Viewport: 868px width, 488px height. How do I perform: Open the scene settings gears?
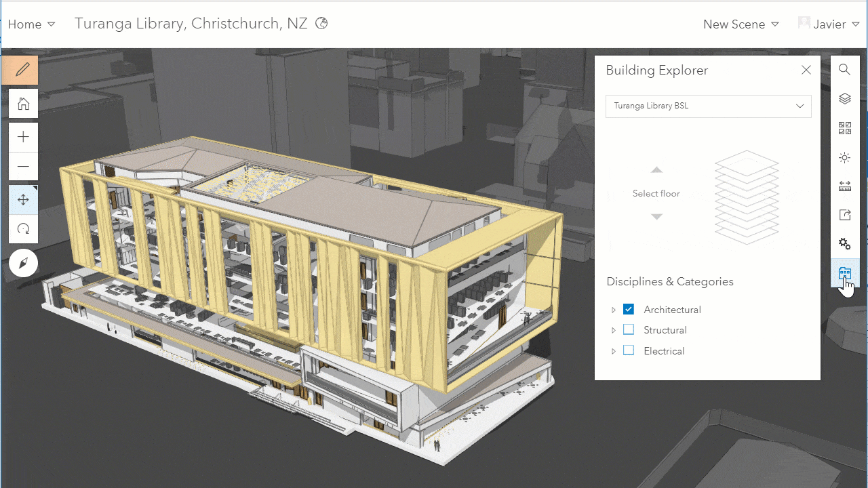click(x=844, y=244)
